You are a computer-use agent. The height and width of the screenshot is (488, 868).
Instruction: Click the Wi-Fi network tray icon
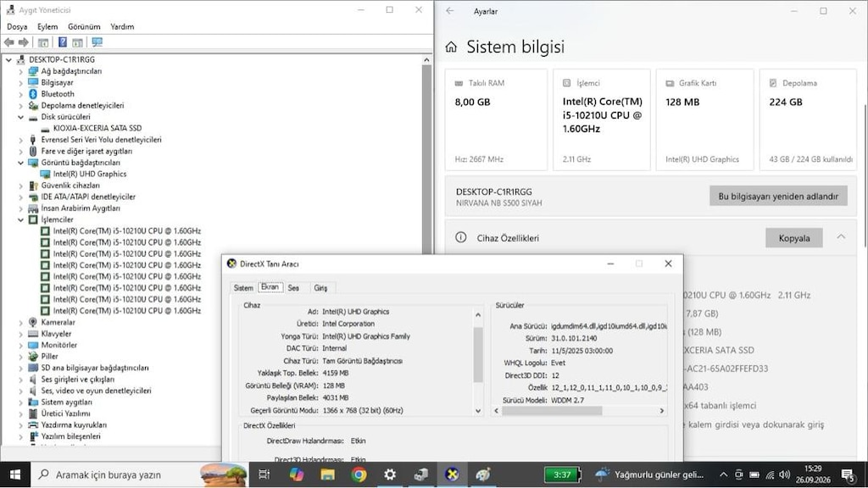coord(770,474)
